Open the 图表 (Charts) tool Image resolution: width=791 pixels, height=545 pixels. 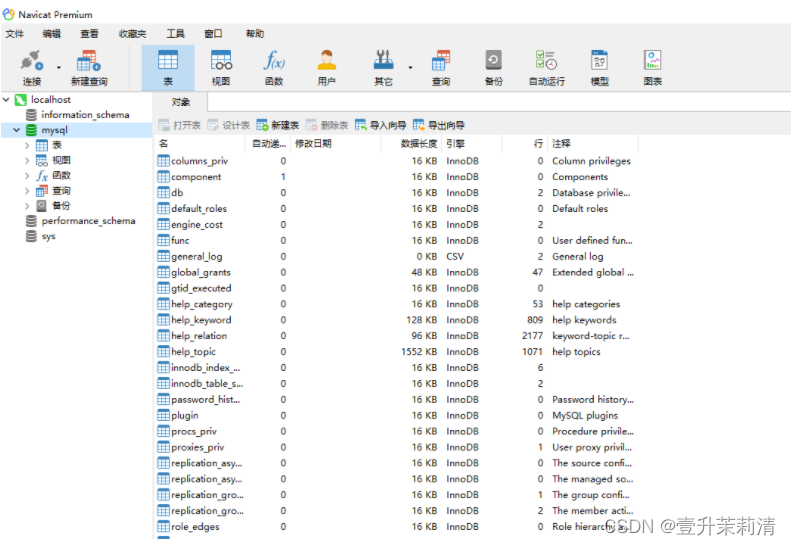652,67
